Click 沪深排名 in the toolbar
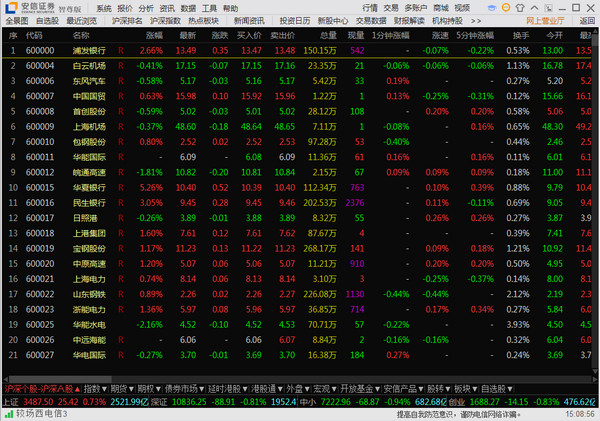This screenshot has width=600, height=421. click(127, 21)
